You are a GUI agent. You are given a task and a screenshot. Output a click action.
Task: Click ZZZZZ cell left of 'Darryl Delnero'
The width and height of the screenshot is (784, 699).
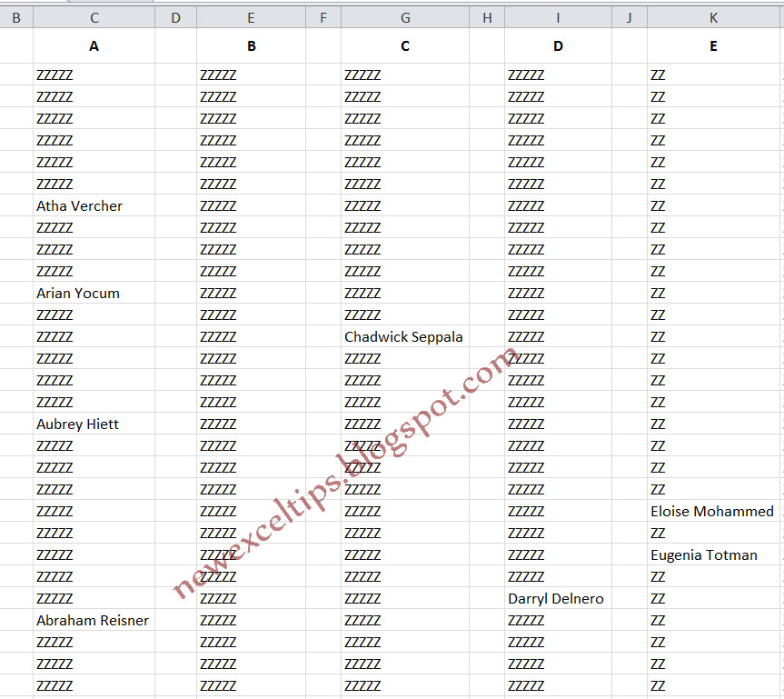pos(405,598)
